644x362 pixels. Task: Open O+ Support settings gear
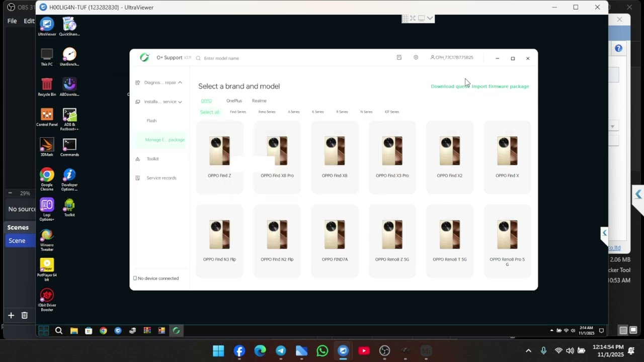[416, 57]
